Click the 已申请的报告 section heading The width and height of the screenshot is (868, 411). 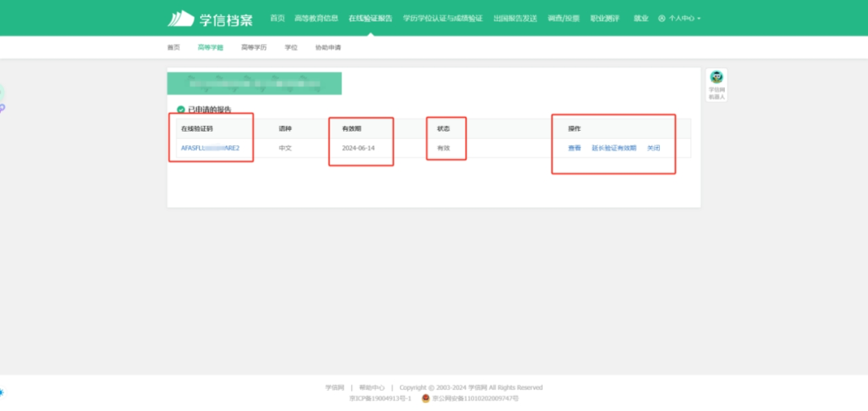coord(210,109)
